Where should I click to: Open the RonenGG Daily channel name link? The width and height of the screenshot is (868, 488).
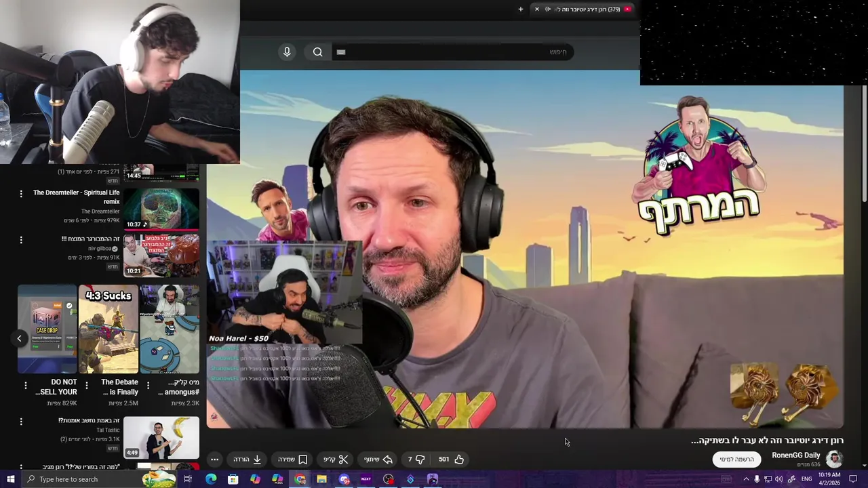[796, 455]
